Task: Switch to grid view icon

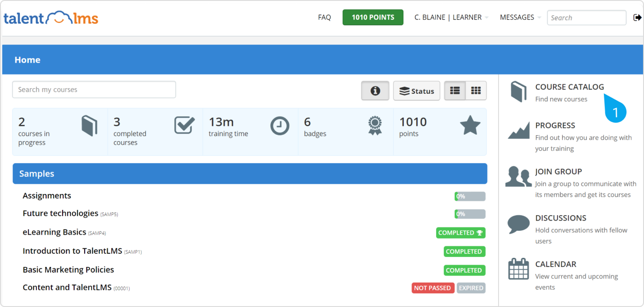Action: pyautogui.click(x=476, y=91)
